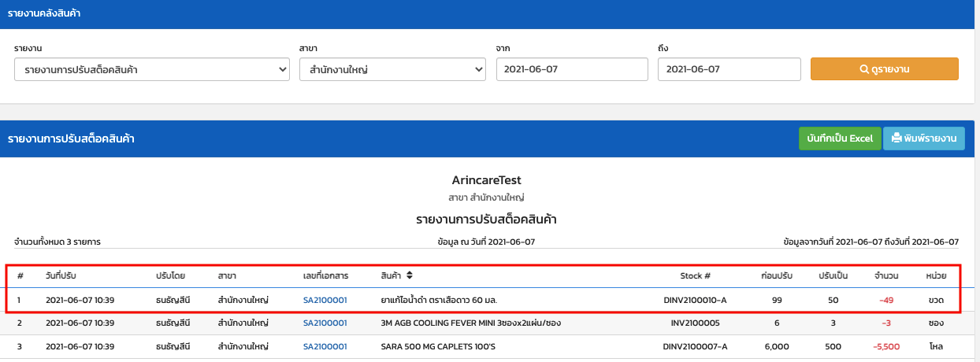This screenshot has width=980, height=362.
Task: Open the รายงาน report type dropdown
Action: (152, 69)
